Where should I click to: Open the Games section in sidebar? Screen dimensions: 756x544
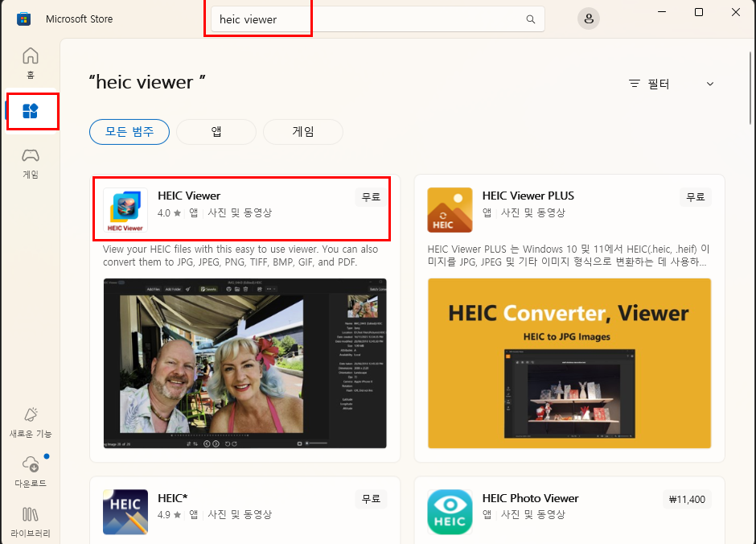click(x=31, y=164)
